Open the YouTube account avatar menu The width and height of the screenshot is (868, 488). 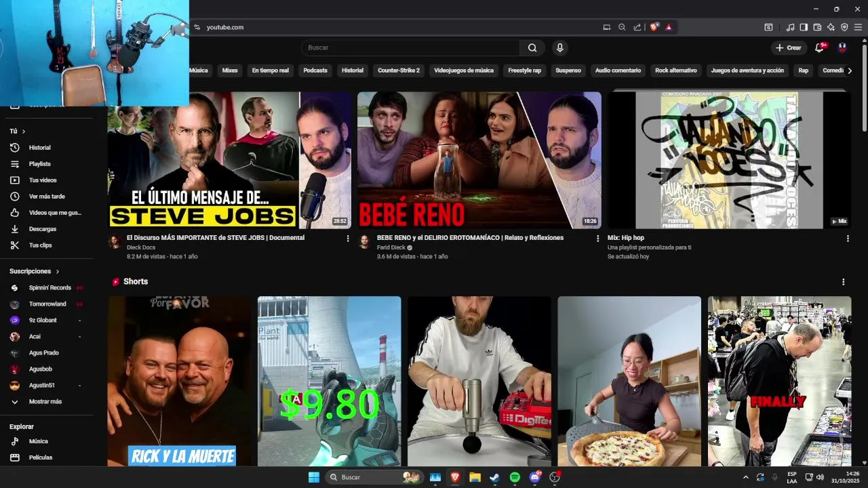(x=842, y=47)
